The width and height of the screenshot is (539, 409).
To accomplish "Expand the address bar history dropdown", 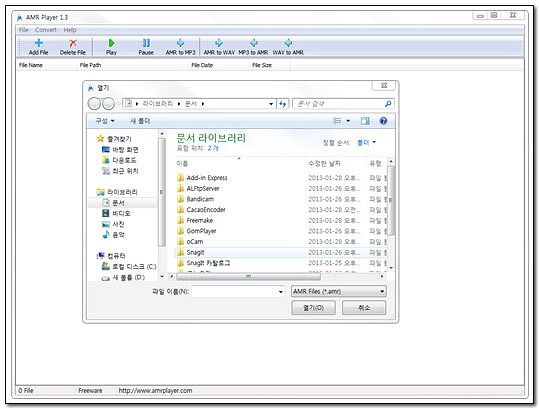I will tap(271, 103).
